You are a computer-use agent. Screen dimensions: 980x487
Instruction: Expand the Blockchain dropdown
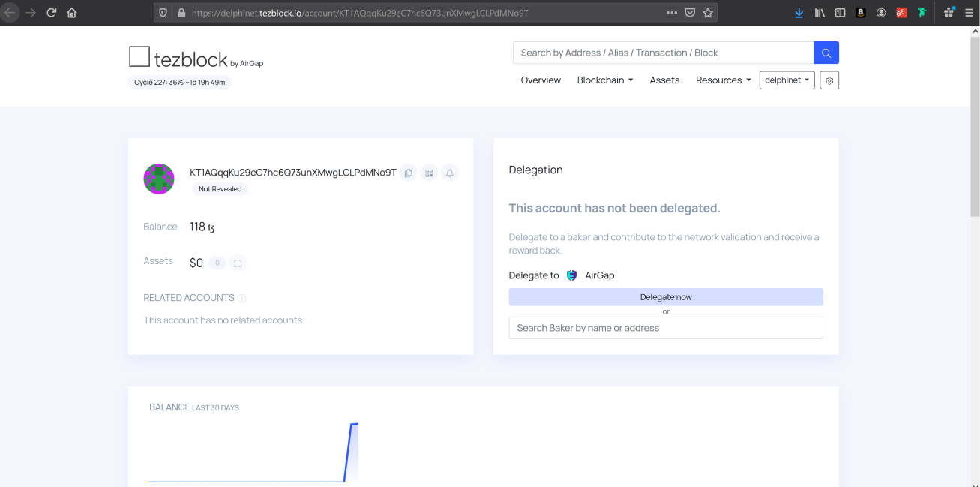click(605, 80)
